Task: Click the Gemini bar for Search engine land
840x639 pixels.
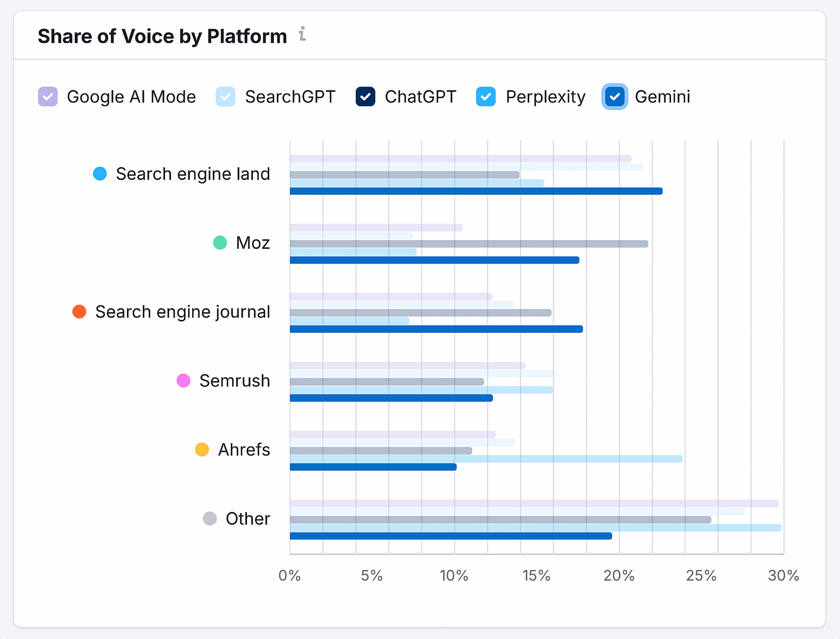Action: pyautogui.click(x=476, y=191)
